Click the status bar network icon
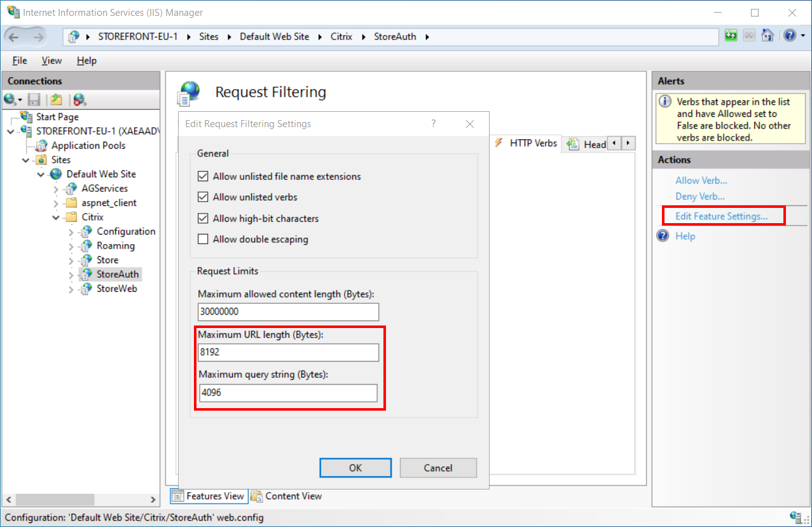The image size is (812, 527). click(795, 517)
